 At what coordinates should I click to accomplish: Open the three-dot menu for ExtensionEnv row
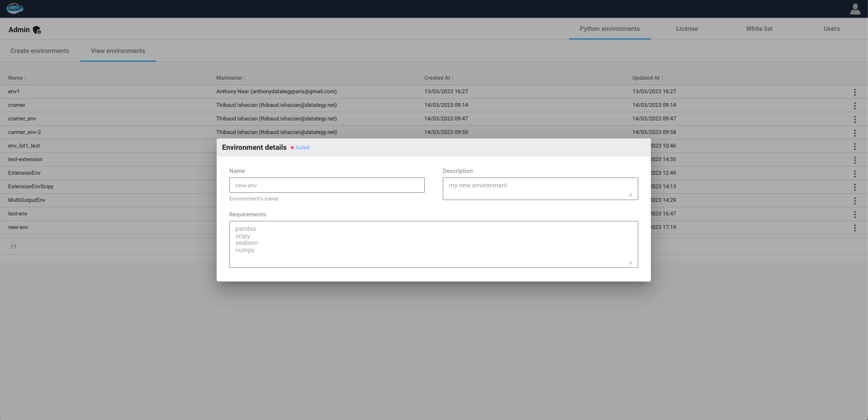click(854, 174)
